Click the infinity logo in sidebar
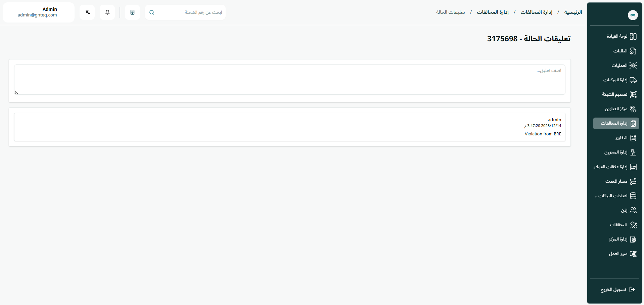 (633, 15)
